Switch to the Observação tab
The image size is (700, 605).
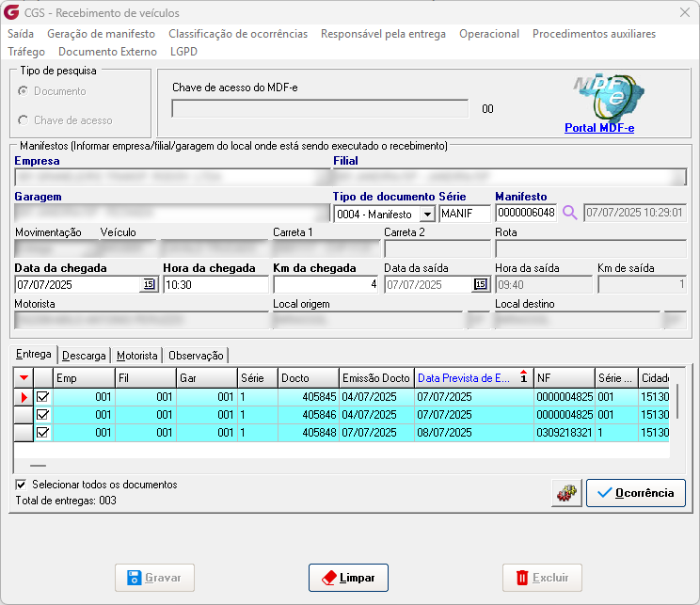196,356
